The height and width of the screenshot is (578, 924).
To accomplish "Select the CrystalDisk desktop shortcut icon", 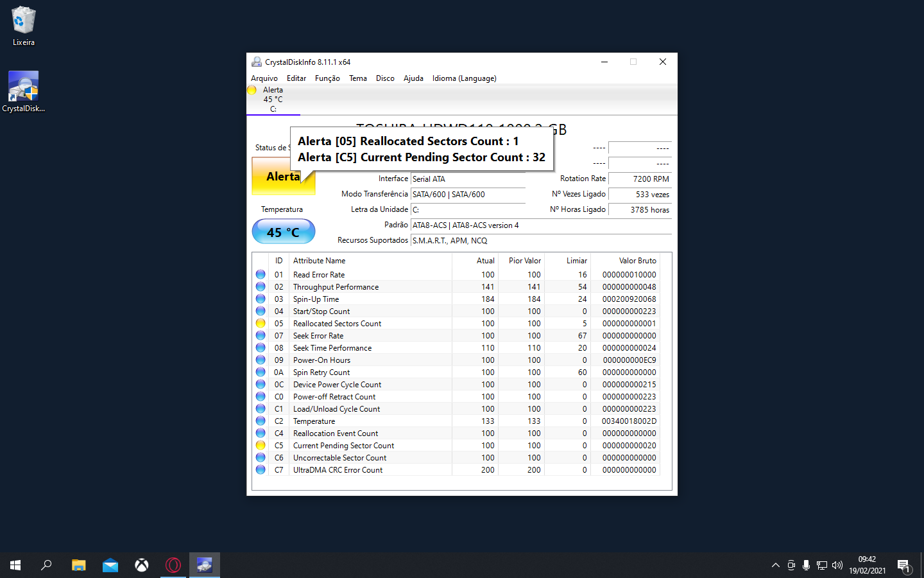I will point(24,91).
